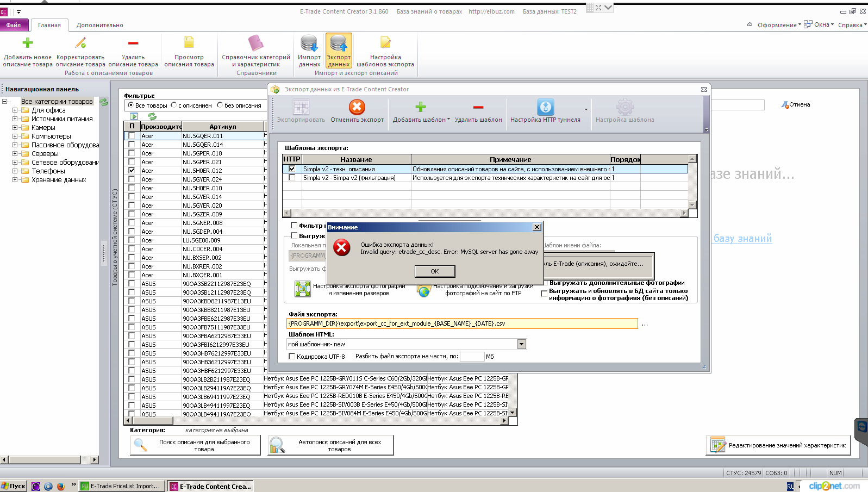Open the Справка menu
The image size is (868, 492).
click(x=852, y=25)
